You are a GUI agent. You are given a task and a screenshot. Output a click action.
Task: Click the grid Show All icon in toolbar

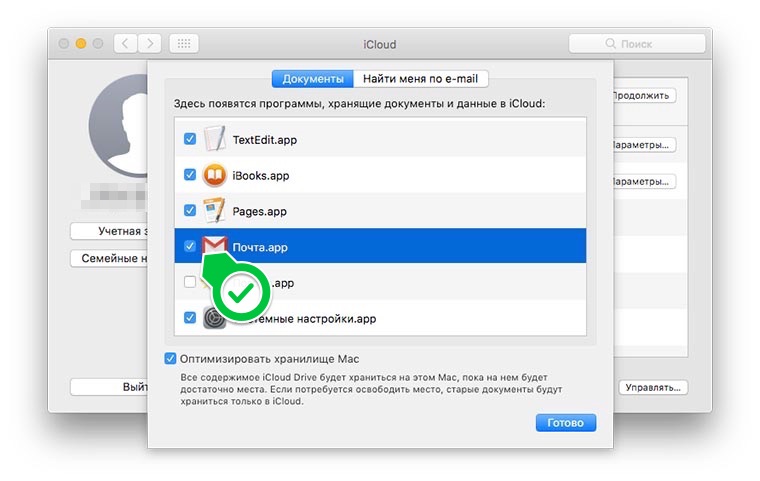coord(184,44)
